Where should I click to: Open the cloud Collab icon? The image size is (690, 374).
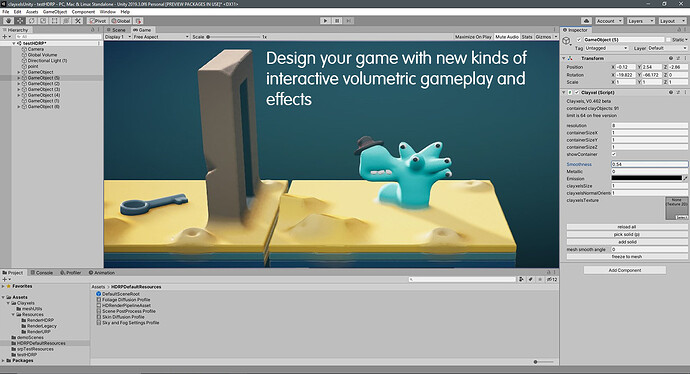[x=586, y=21]
